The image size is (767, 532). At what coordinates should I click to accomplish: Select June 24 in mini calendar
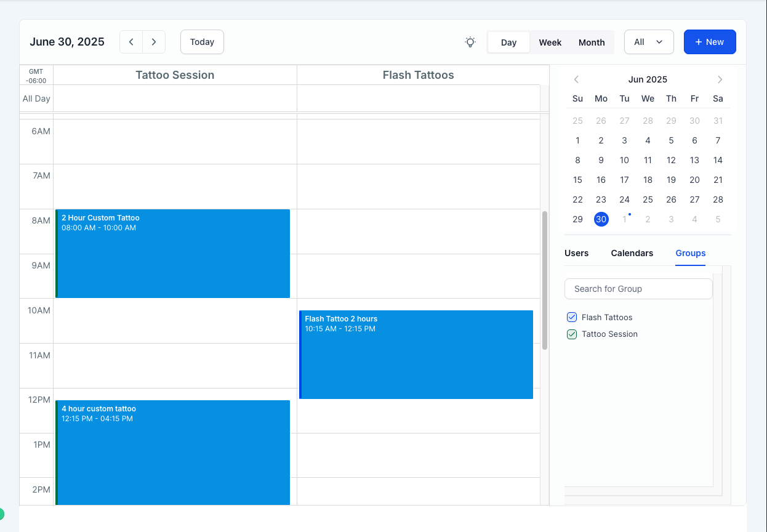tap(624, 199)
